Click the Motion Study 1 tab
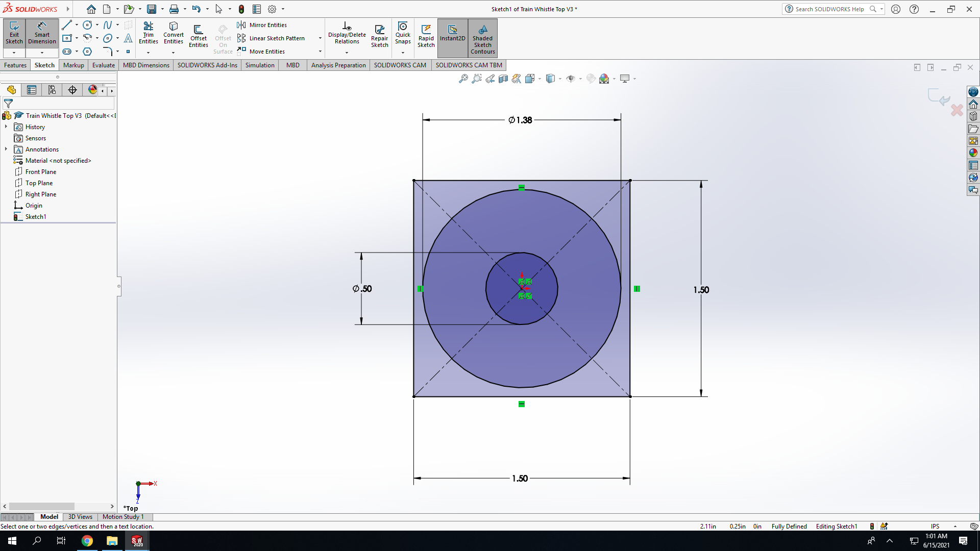The image size is (980, 551). coord(123,517)
